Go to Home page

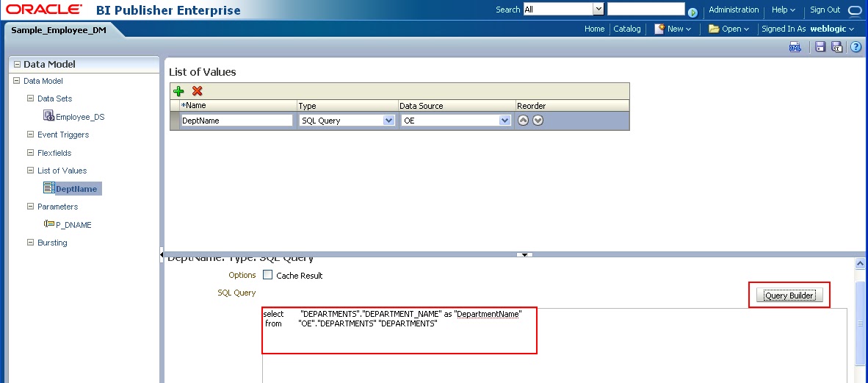click(x=595, y=29)
